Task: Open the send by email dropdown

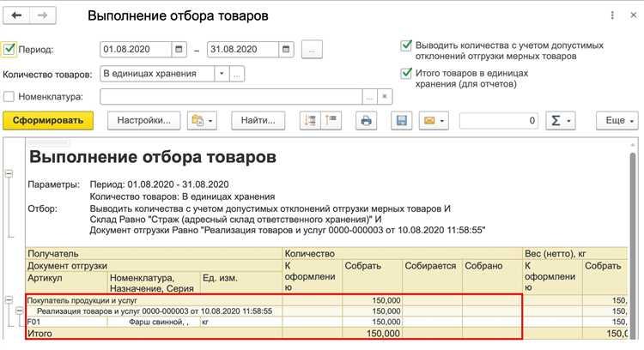Action: (434, 121)
